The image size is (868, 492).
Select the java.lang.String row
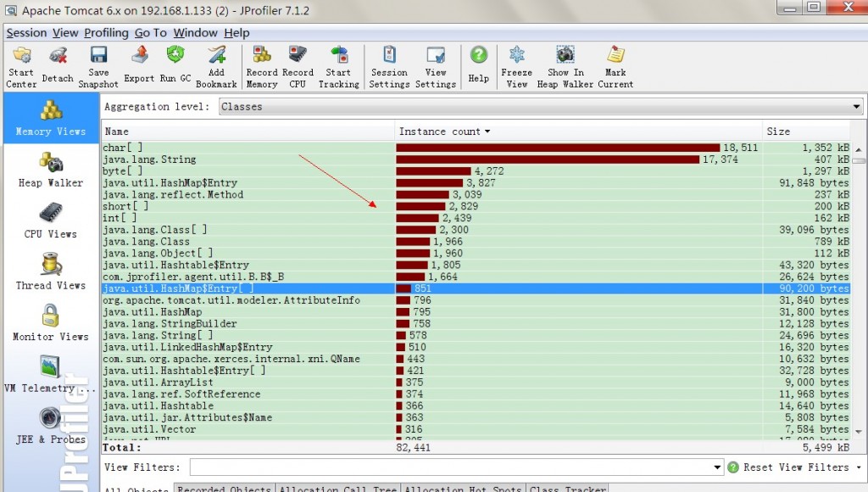pyautogui.click(x=170, y=158)
